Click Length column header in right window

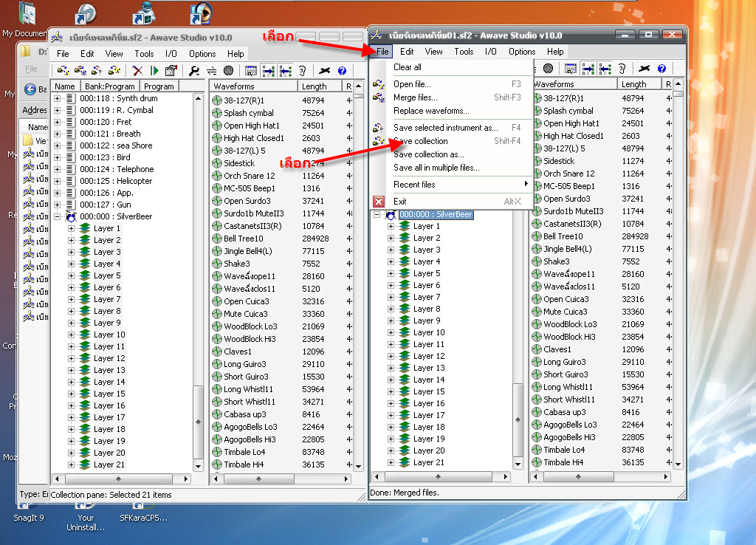click(639, 84)
